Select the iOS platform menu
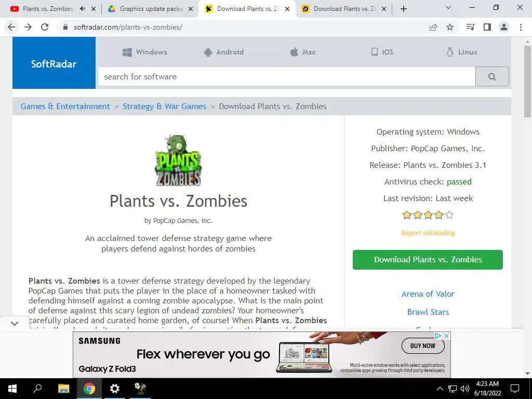Screen dimensions: 532x399 382,52
